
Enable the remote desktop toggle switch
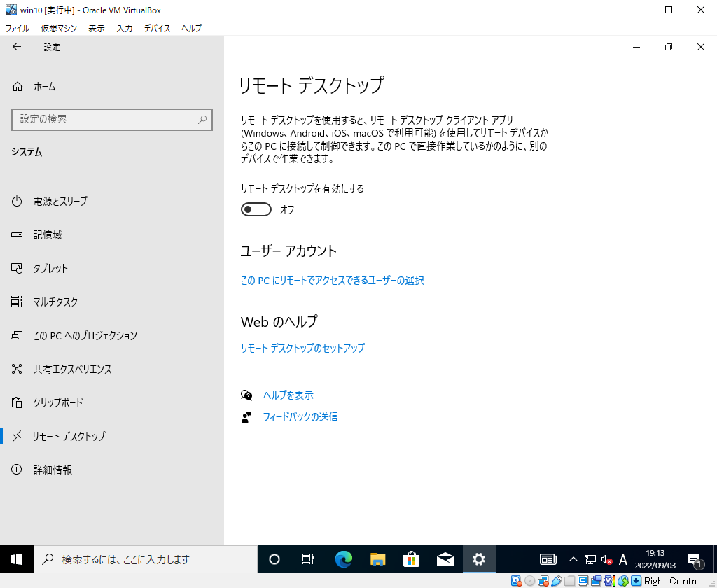[x=256, y=209]
